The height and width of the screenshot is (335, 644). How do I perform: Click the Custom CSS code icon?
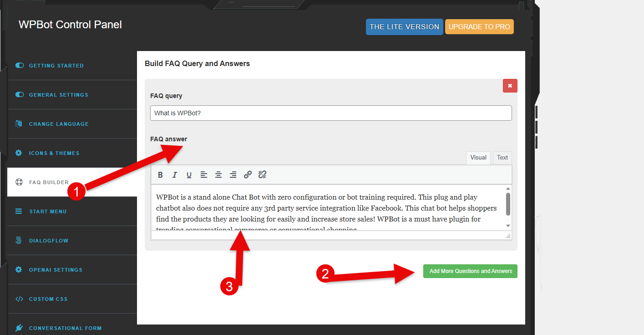pos(19,299)
